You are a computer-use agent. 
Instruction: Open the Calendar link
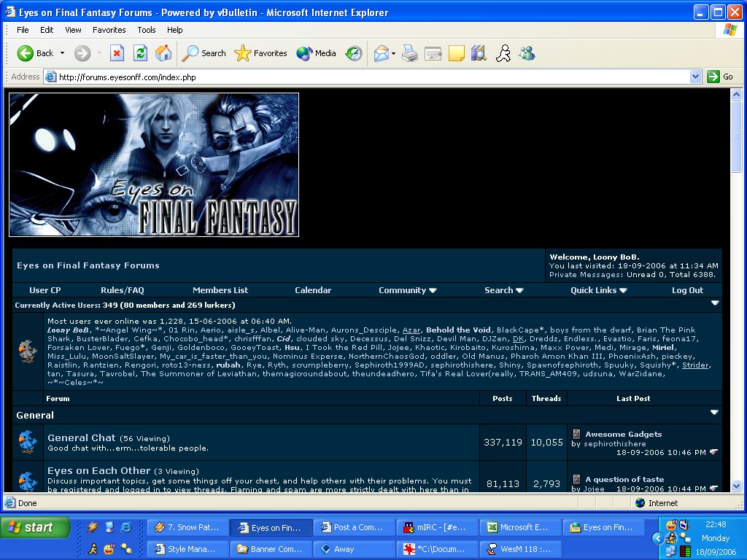click(x=312, y=290)
